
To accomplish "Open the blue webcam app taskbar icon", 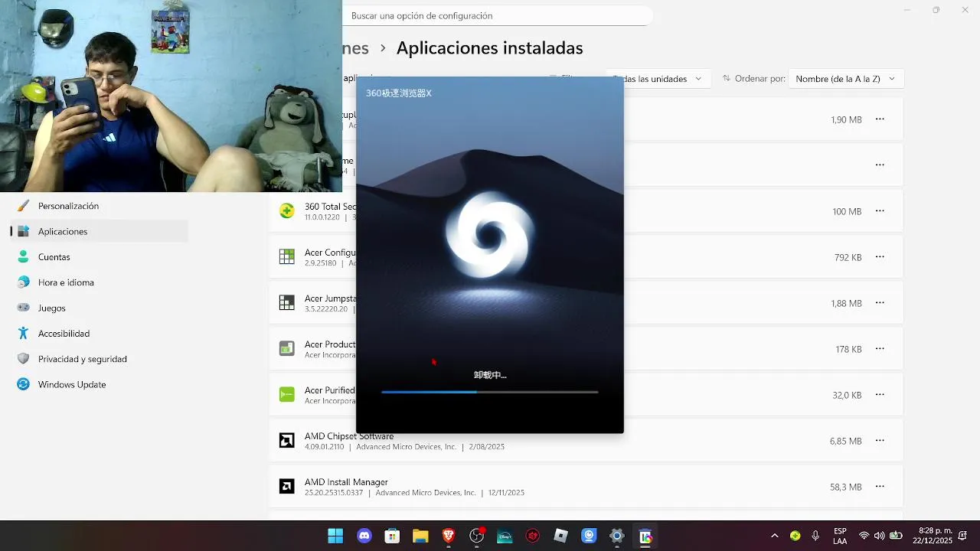I will 589,536.
